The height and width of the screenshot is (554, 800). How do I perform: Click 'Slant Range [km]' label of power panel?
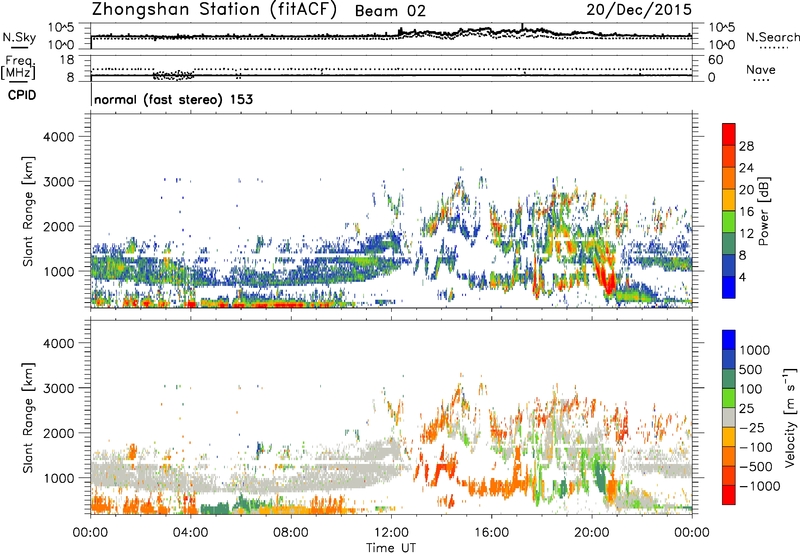[x=28, y=211]
